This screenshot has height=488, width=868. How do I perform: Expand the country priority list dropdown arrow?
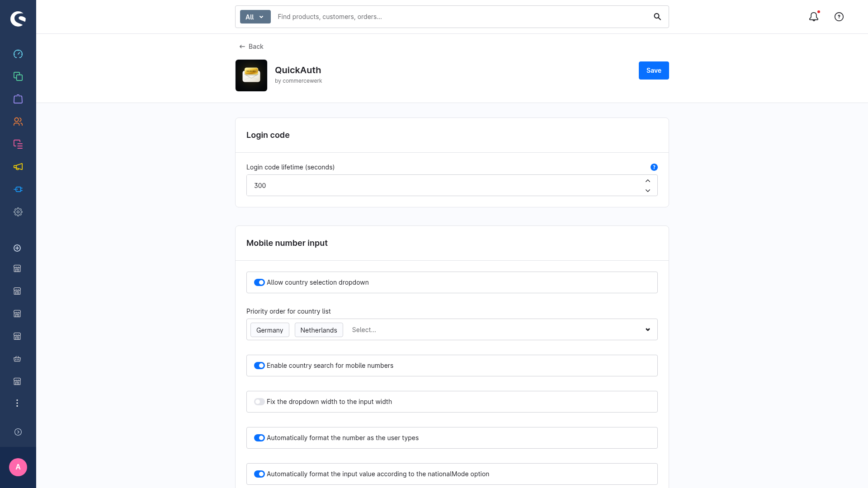648,330
